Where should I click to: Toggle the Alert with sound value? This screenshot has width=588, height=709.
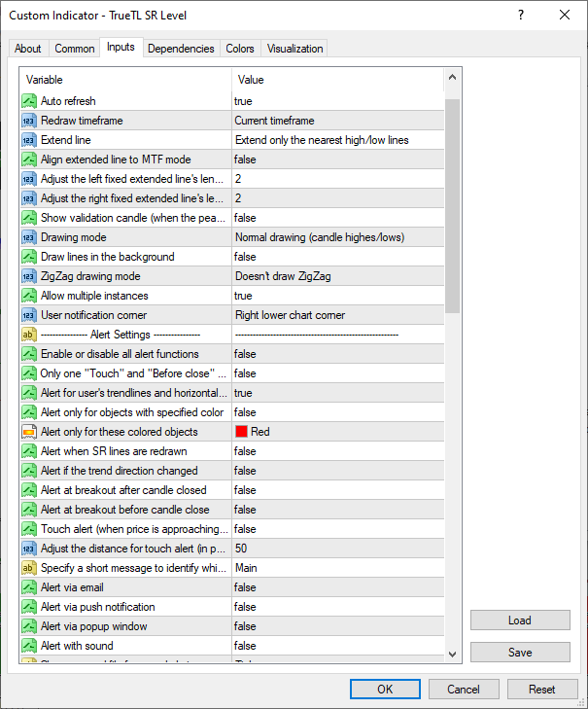coord(337,646)
